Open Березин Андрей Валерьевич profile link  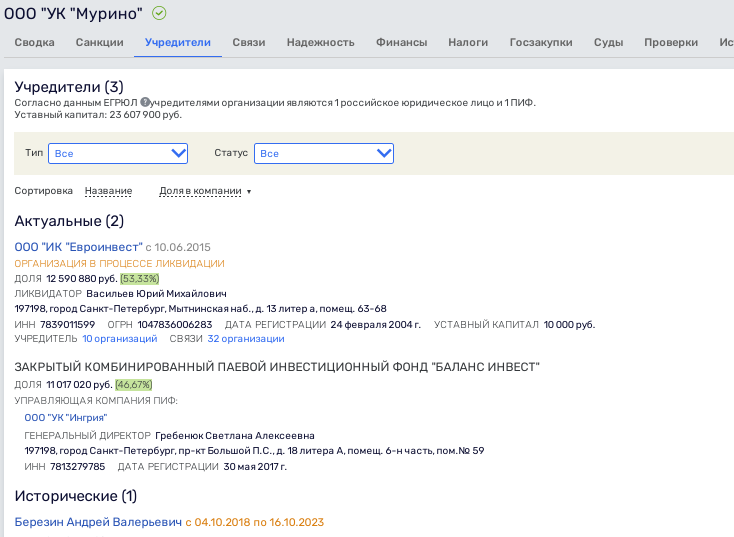tap(98, 522)
